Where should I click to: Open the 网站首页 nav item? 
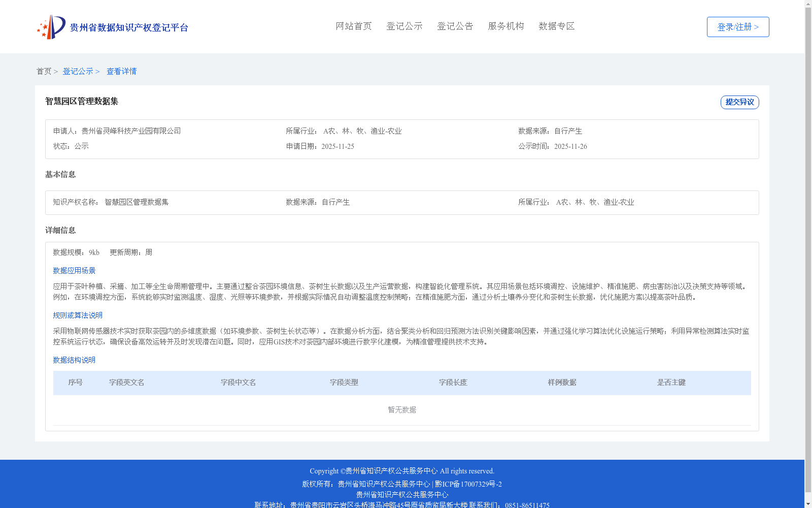pos(354,26)
